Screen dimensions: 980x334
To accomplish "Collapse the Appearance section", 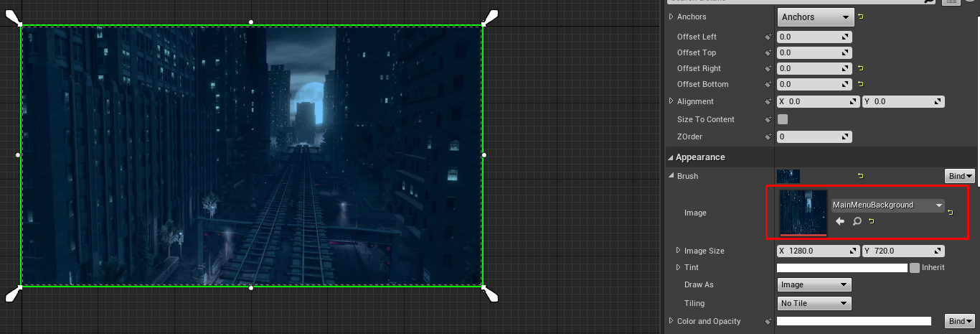I will (x=671, y=157).
